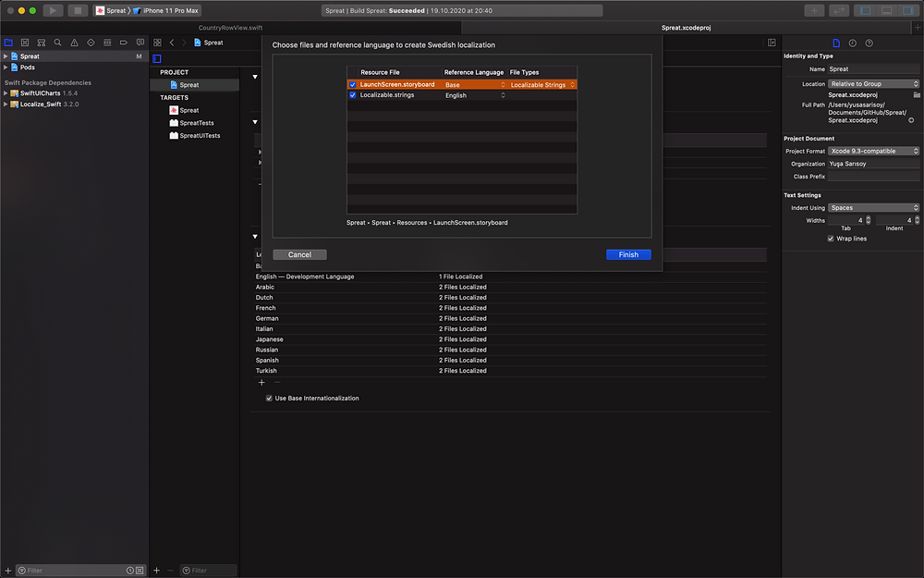
Task: Choose the iPhone 11 Pro Max destination
Action: tap(165, 10)
